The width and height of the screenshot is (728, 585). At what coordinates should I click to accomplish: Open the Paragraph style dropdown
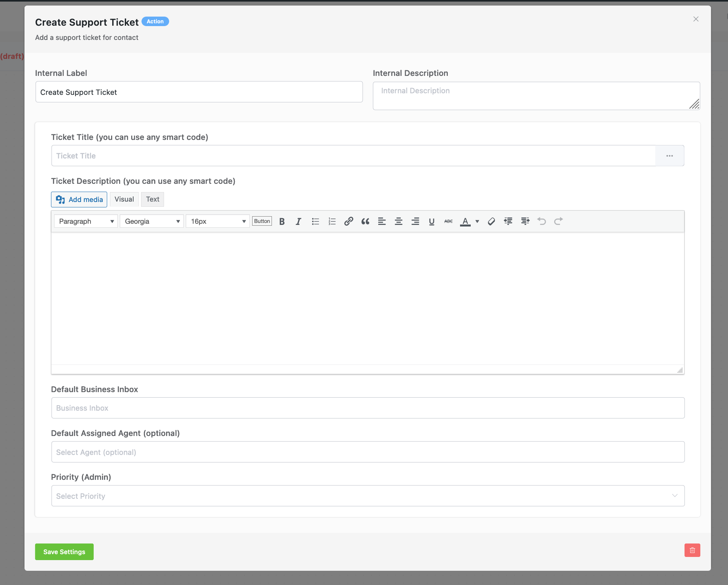pyautogui.click(x=85, y=221)
